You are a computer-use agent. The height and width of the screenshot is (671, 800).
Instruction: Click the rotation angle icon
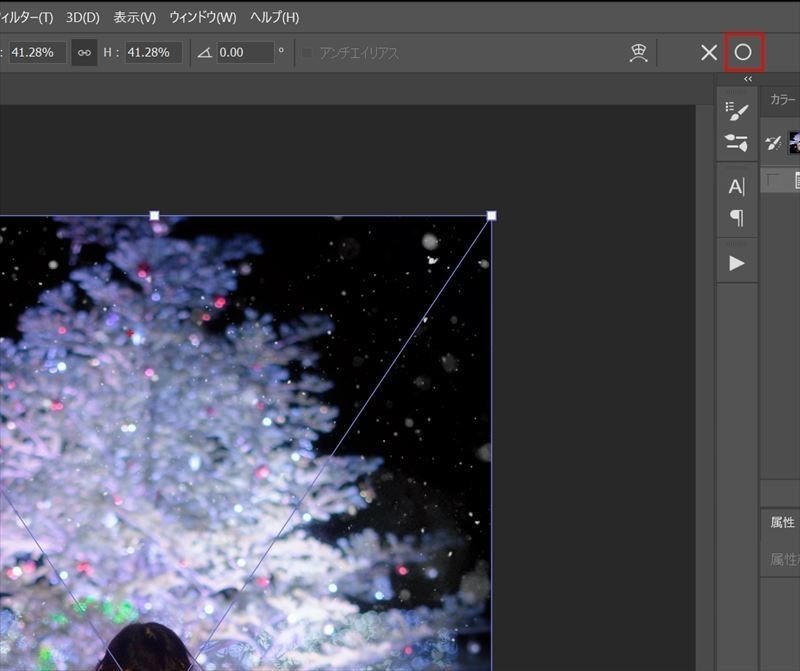point(205,53)
